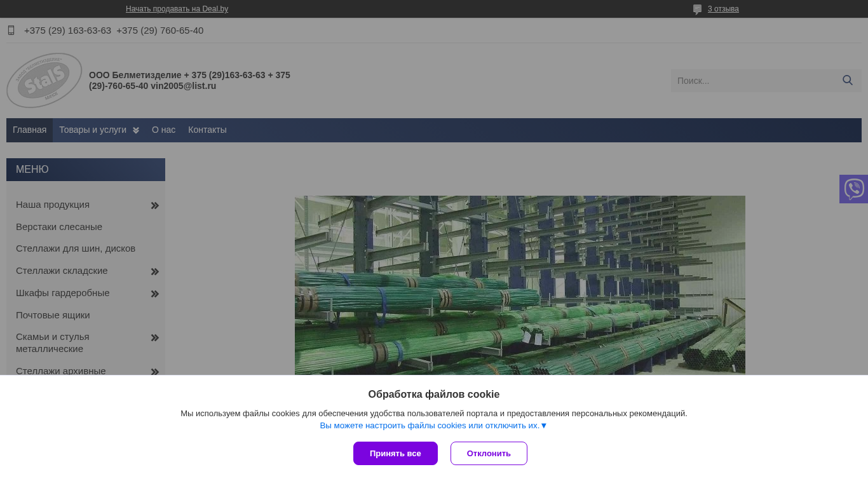This screenshot has width=868, height=488.
Task: Click the warehouse pipes banner image
Action: (520, 285)
